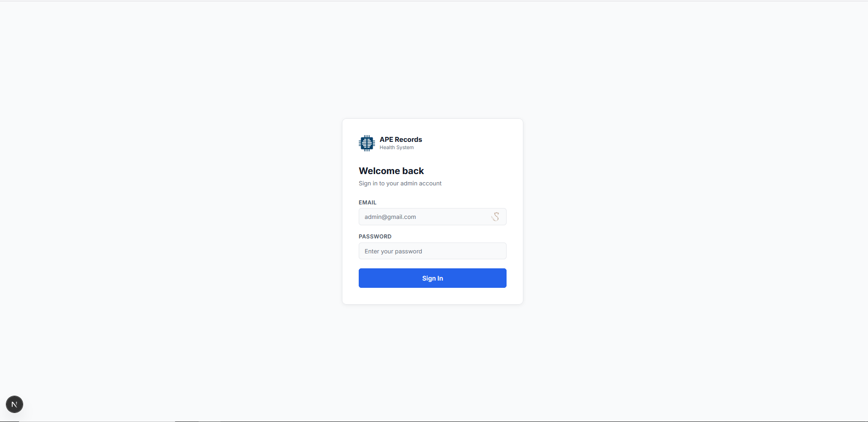
Task: Focus the Email input field
Action: [x=432, y=217]
